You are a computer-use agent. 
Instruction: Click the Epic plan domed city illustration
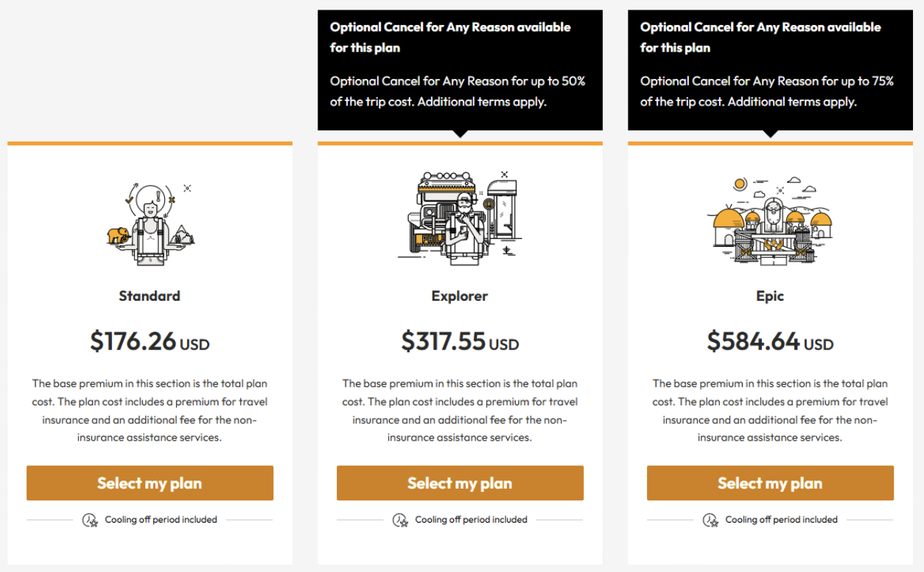770,220
